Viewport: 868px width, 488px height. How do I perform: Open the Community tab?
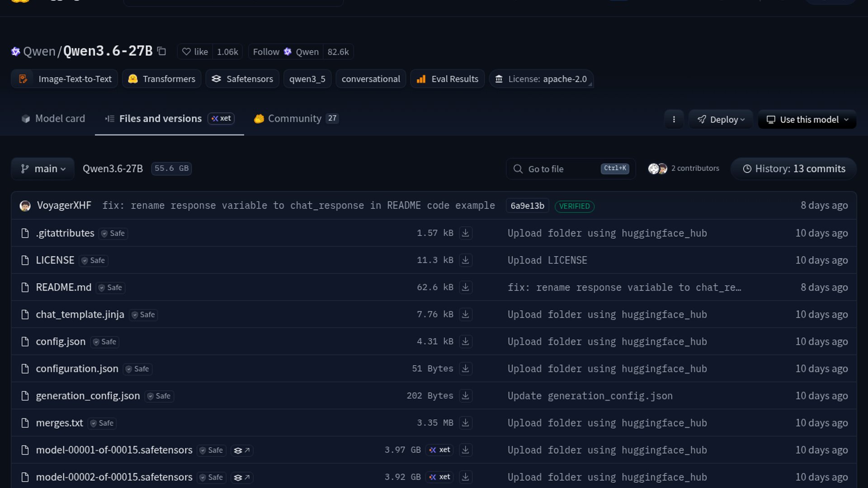pos(296,119)
